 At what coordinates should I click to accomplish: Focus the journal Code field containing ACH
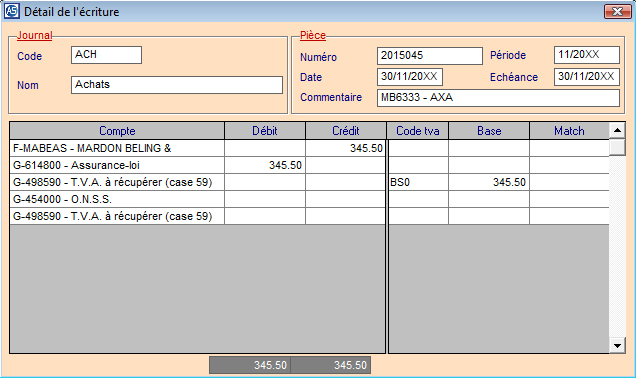(x=106, y=55)
